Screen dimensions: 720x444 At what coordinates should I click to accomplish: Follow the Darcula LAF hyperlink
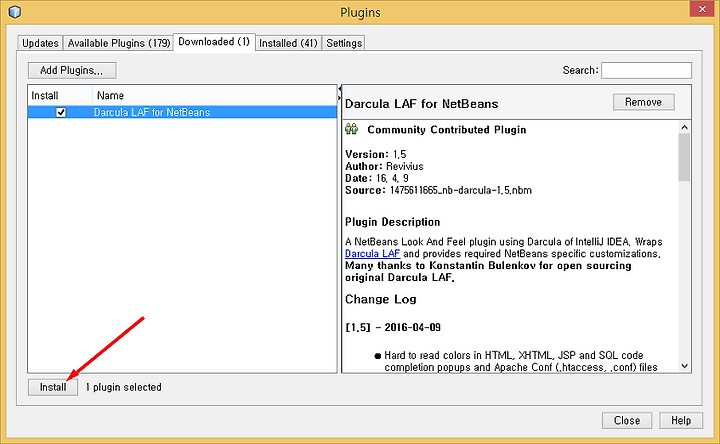[x=372, y=254]
